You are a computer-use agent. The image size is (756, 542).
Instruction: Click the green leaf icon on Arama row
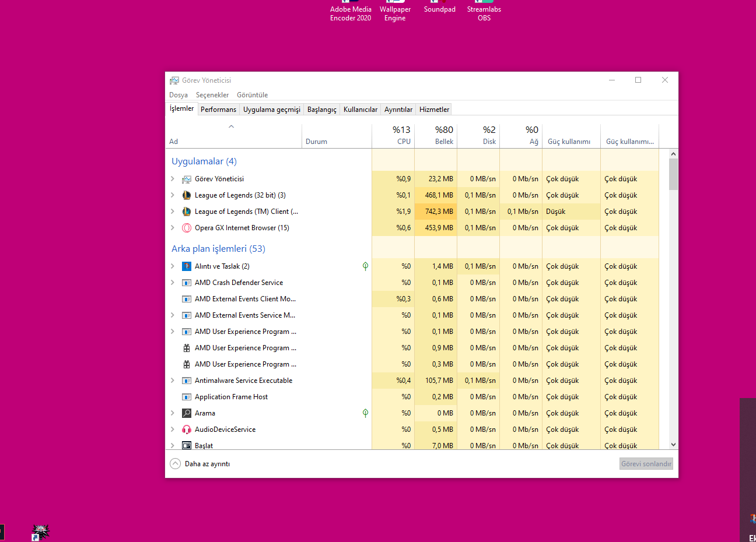point(365,413)
